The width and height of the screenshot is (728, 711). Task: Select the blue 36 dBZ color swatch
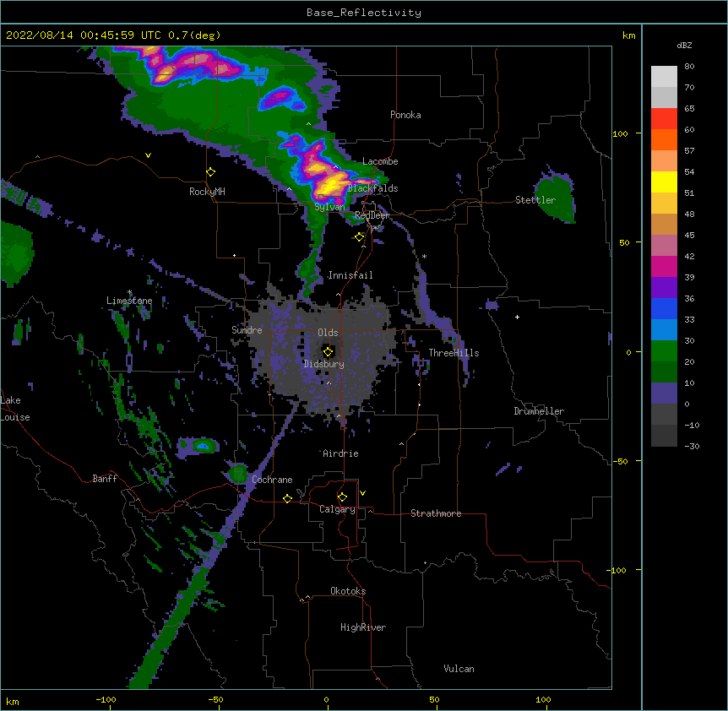[664, 308]
